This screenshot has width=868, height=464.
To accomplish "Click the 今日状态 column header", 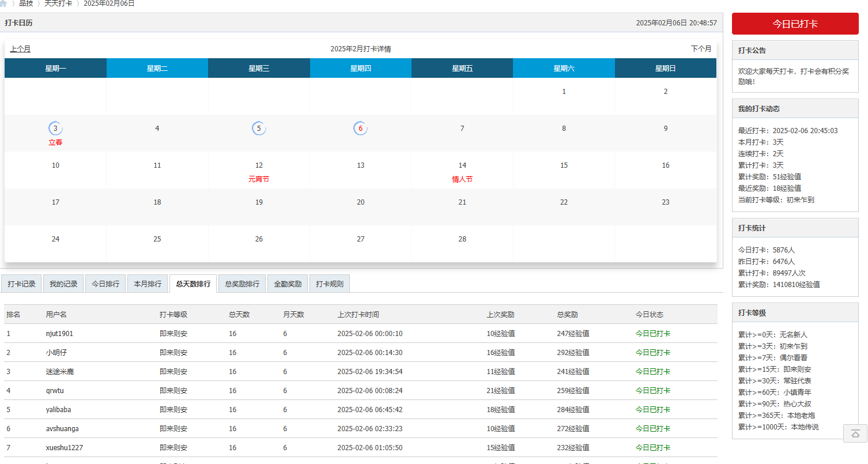I will [650, 315].
